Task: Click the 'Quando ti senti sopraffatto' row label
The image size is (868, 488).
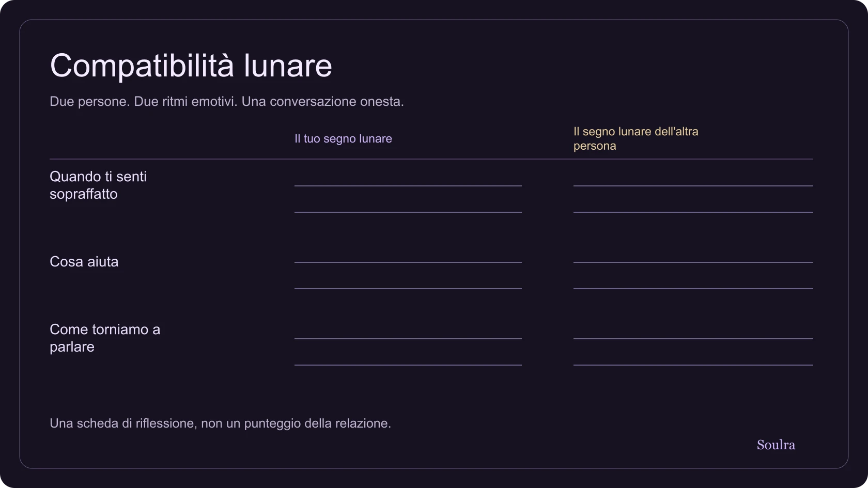Action: click(98, 185)
